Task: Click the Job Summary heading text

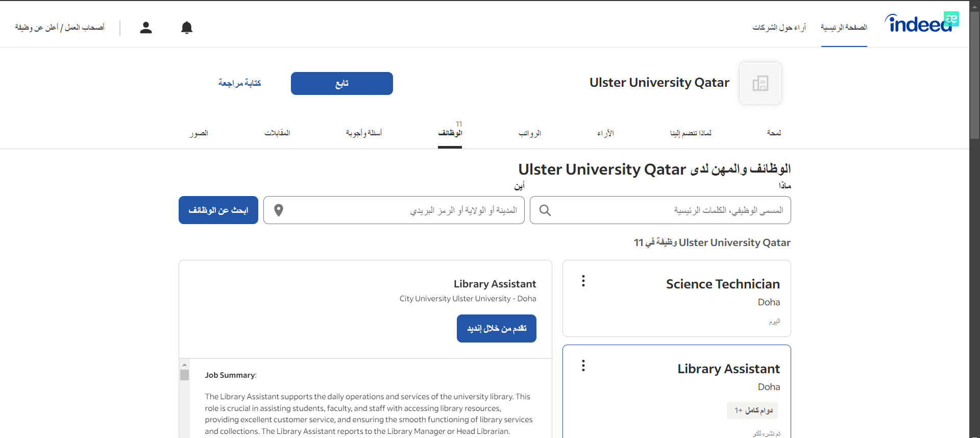Action: (x=231, y=375)
